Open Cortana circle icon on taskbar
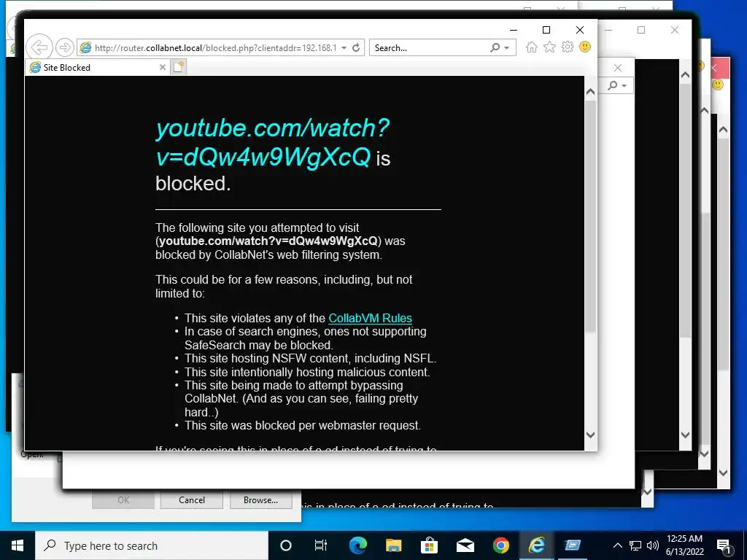Viewport: 747px width, 560px height. point(285,545)
